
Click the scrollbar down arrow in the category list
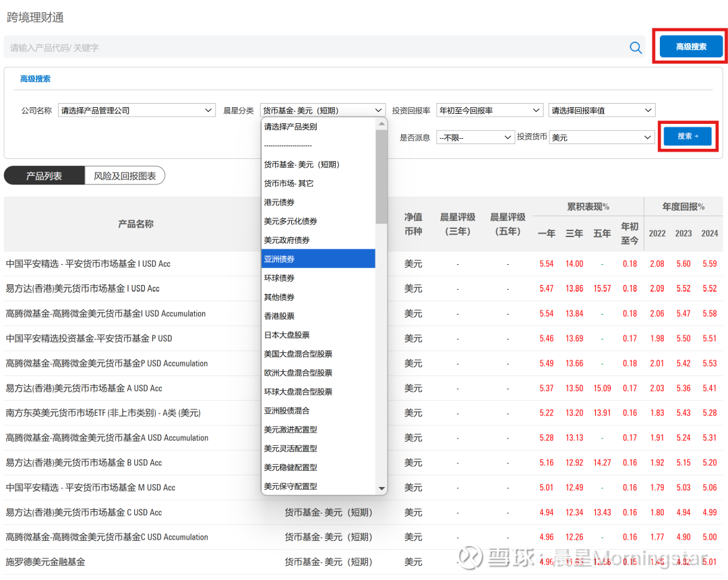tap(382, 488)
